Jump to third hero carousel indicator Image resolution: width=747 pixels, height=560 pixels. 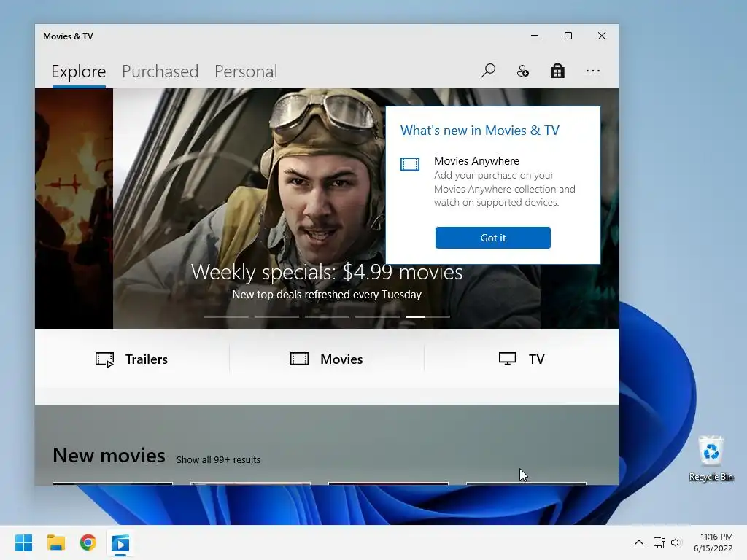328,316
